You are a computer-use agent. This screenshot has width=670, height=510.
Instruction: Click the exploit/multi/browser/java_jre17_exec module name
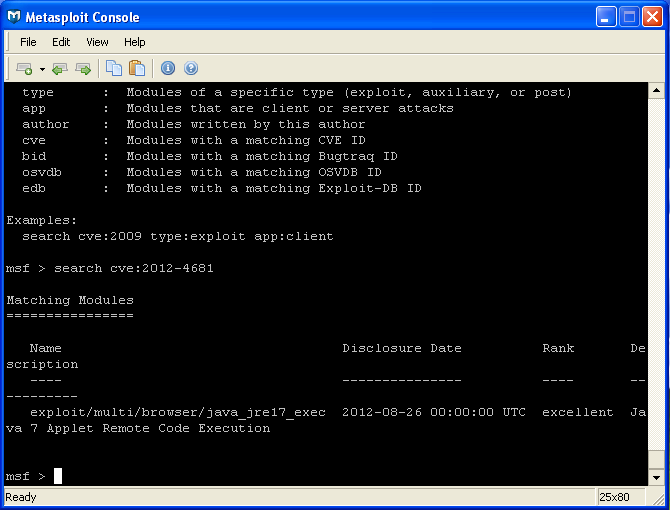pyautogui.click(x=178, y=413)
